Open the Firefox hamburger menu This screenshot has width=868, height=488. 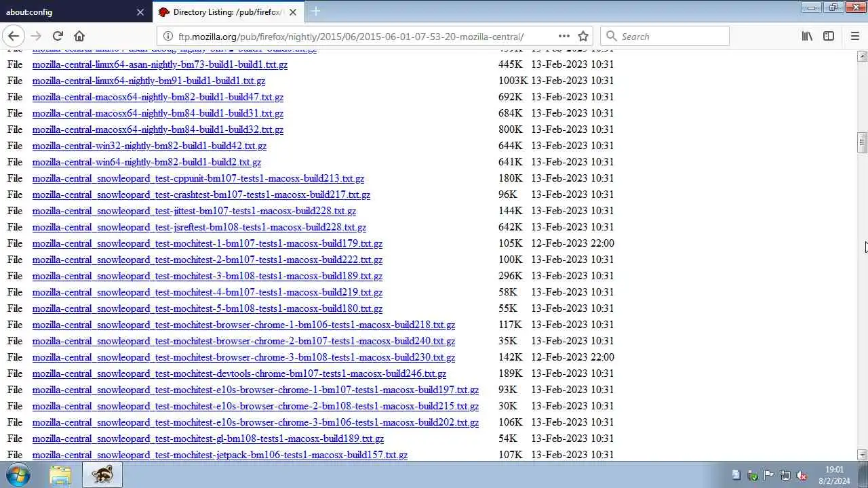(854, 36)
